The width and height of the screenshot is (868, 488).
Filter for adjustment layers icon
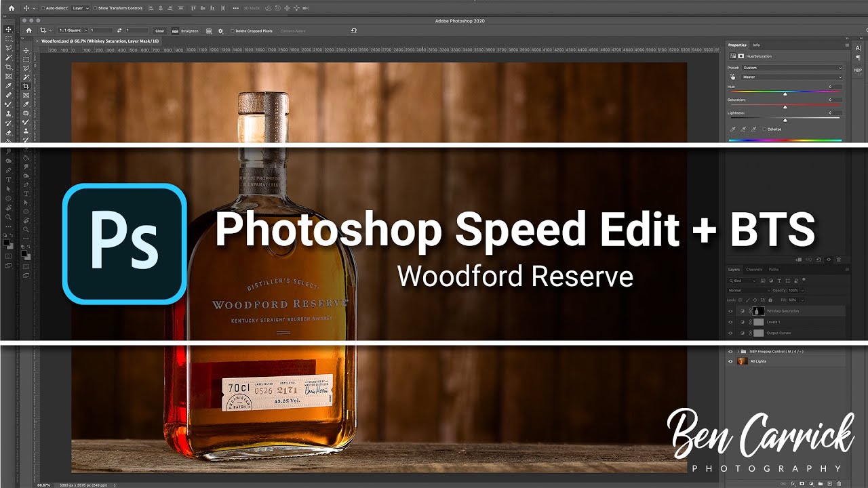click(770, 280)
